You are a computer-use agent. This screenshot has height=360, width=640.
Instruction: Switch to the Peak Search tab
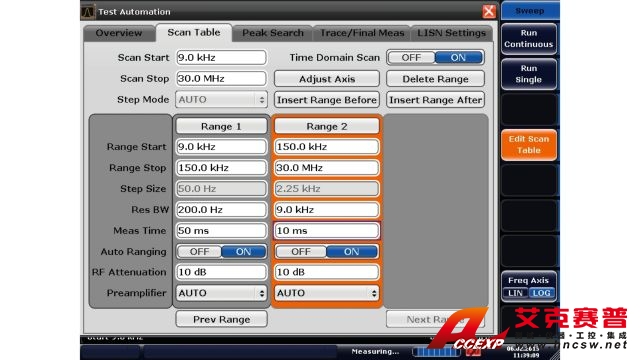[273, 33]
